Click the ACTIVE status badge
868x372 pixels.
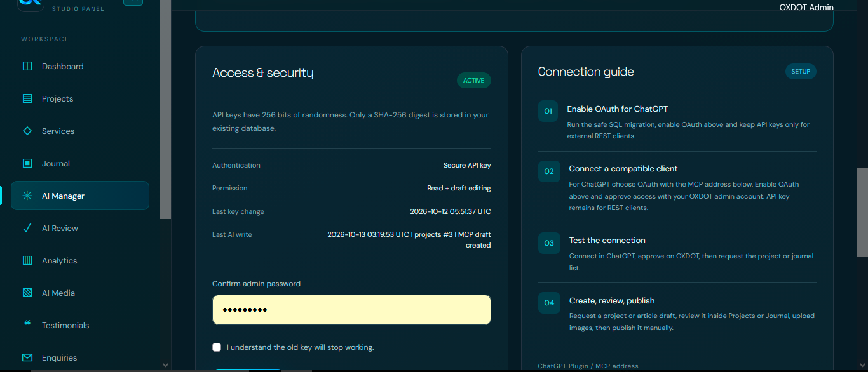pos(473,81)
